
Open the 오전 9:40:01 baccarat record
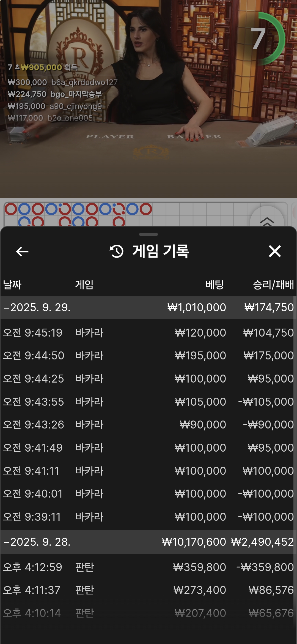coord(148,494)
